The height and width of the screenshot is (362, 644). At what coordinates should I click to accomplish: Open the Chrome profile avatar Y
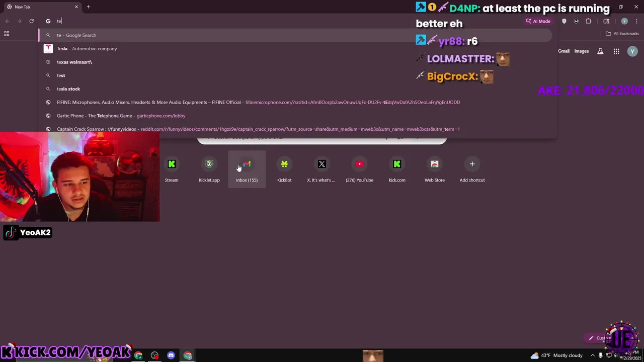coord(624,21)
